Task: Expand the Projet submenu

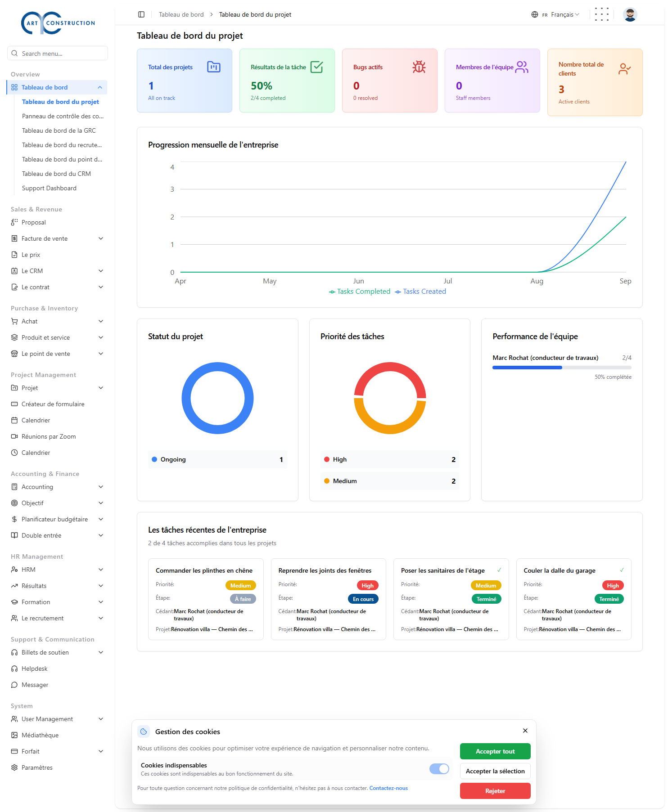Action: tap(57, 388)
